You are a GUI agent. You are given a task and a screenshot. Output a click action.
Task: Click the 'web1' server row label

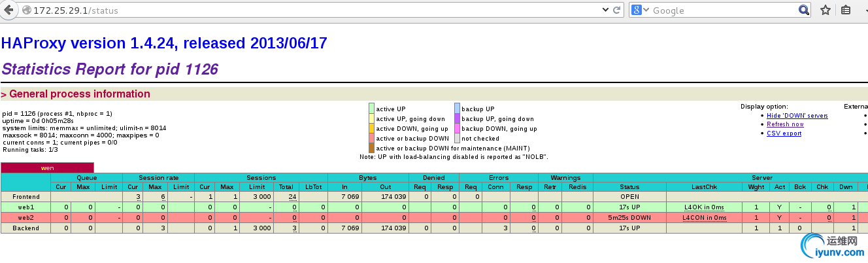(x=25, y=207)
